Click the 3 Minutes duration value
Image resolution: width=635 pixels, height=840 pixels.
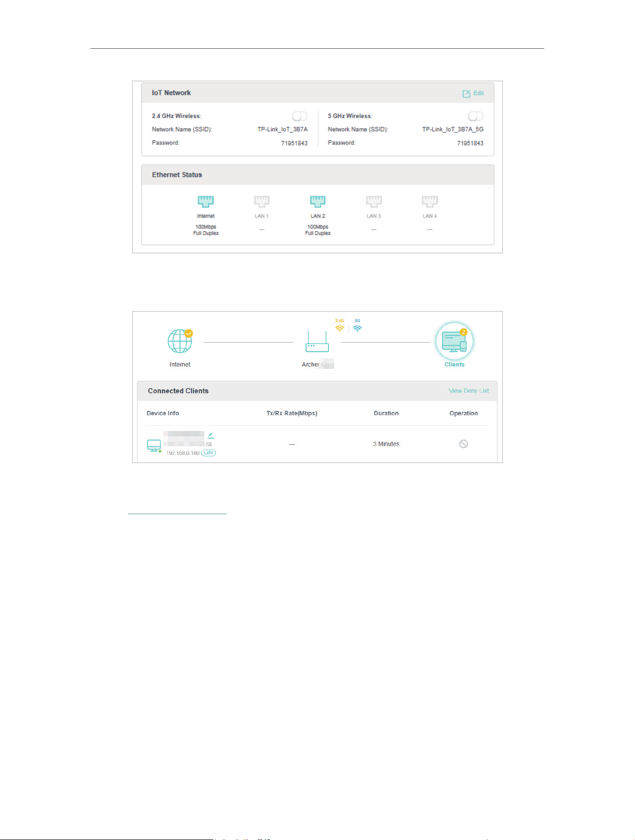pyautogui.click(x=386, y=444)
